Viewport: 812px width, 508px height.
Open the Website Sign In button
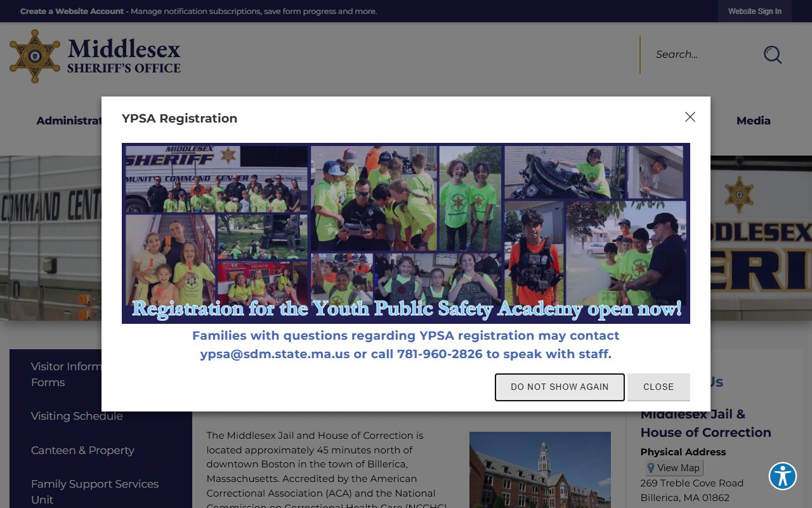click(754, 11)
